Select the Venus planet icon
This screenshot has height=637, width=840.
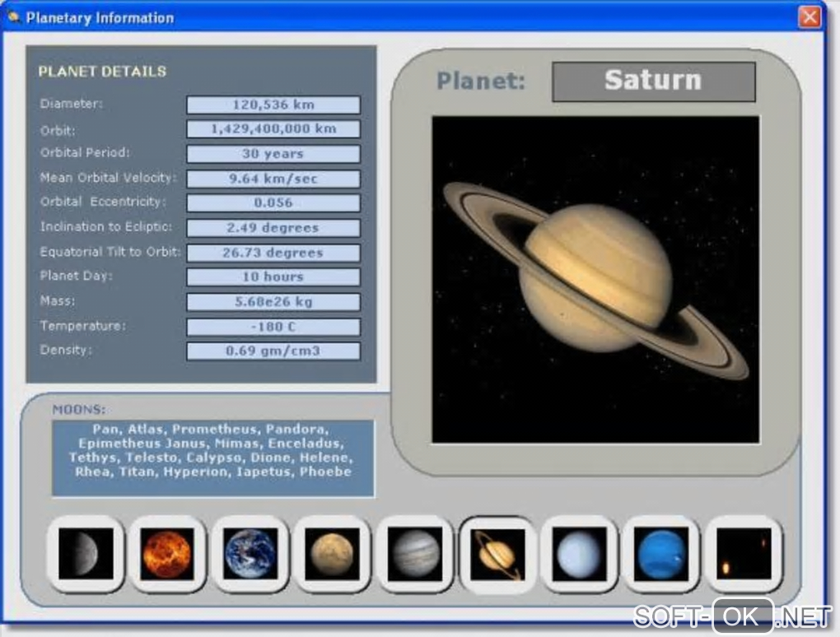click(x=168, y=554)
